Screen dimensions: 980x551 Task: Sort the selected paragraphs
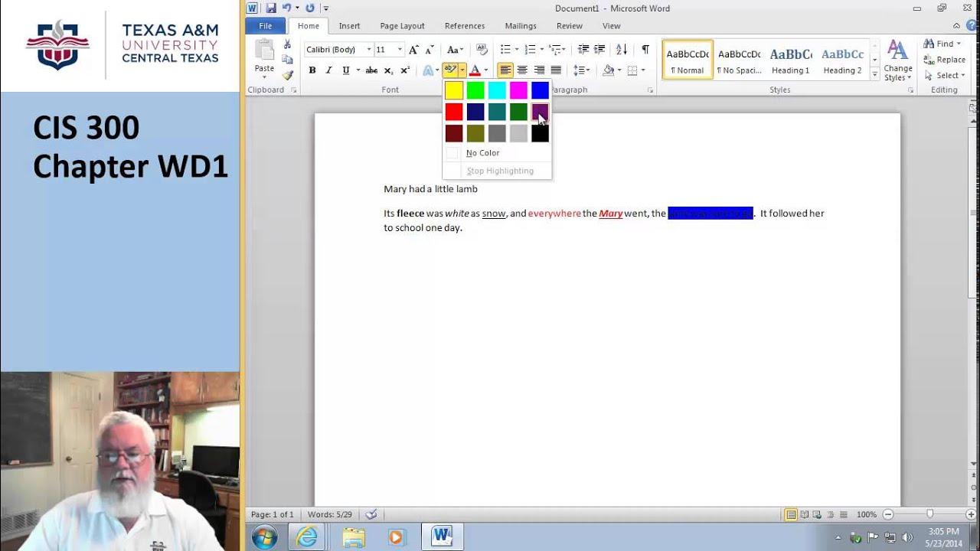point(622,50)
